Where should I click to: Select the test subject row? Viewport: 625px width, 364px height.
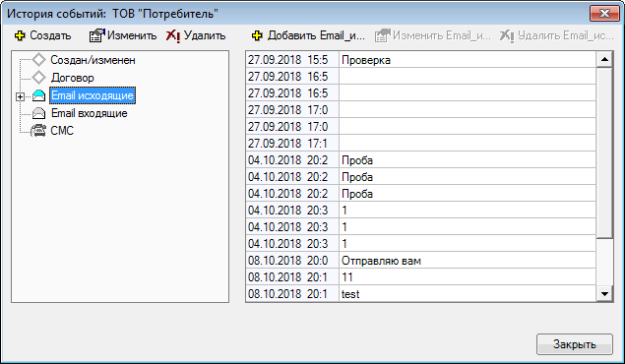click(421, 294)
